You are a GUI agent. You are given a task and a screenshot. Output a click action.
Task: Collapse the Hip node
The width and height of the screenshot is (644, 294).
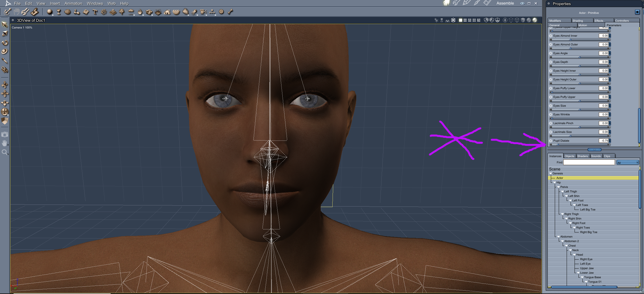click(x=555, y=183)
